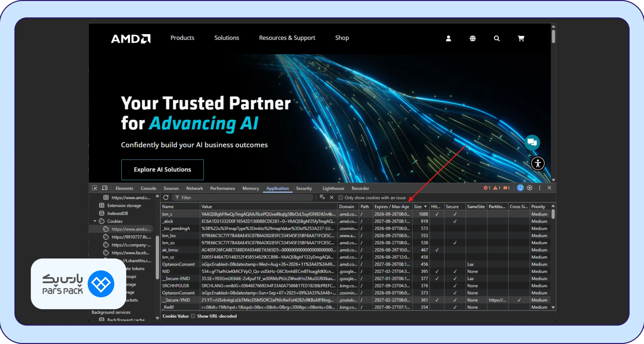
Task: Clear all cookies with the list-x icon
Action: pos(322,197)
